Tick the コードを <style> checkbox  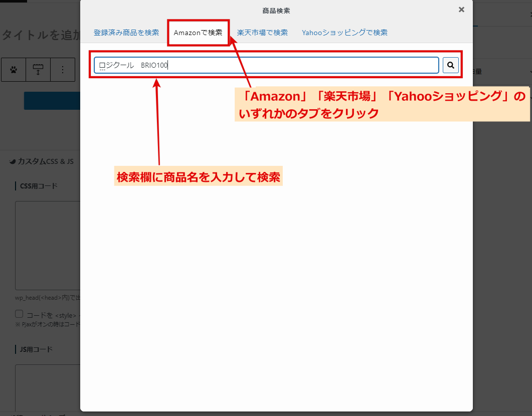(19, 314)
